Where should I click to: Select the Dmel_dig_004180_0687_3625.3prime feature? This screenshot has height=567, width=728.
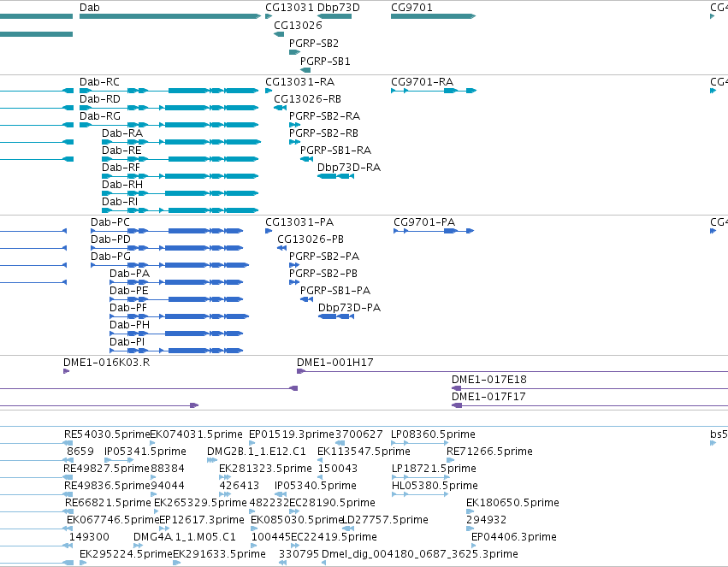[323, 563]
